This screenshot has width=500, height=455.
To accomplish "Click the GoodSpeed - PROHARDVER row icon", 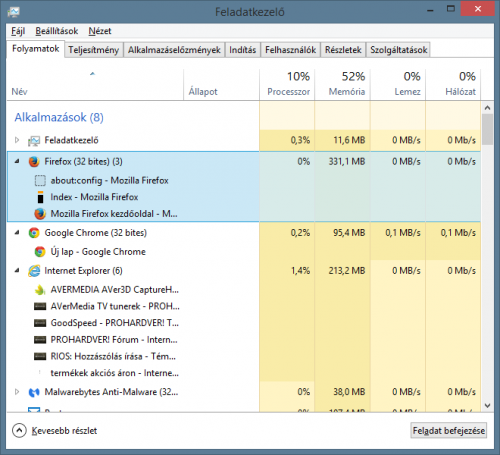I will pyautogui.click(x=40, y=323).
